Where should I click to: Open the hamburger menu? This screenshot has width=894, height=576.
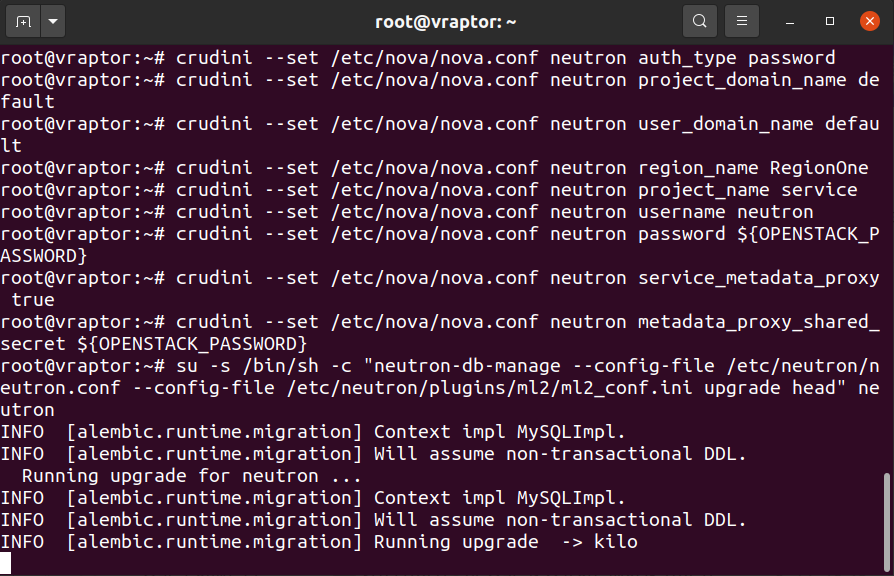(x=742, y=22)
